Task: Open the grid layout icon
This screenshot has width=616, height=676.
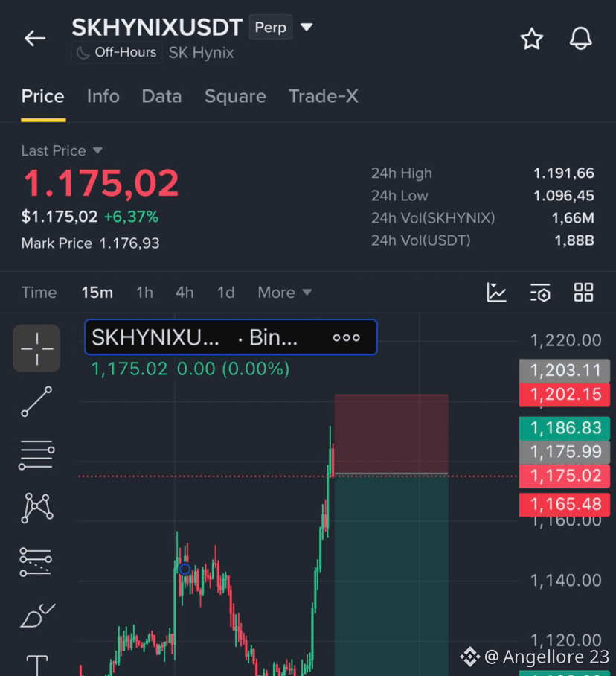Action: [584, 293]
